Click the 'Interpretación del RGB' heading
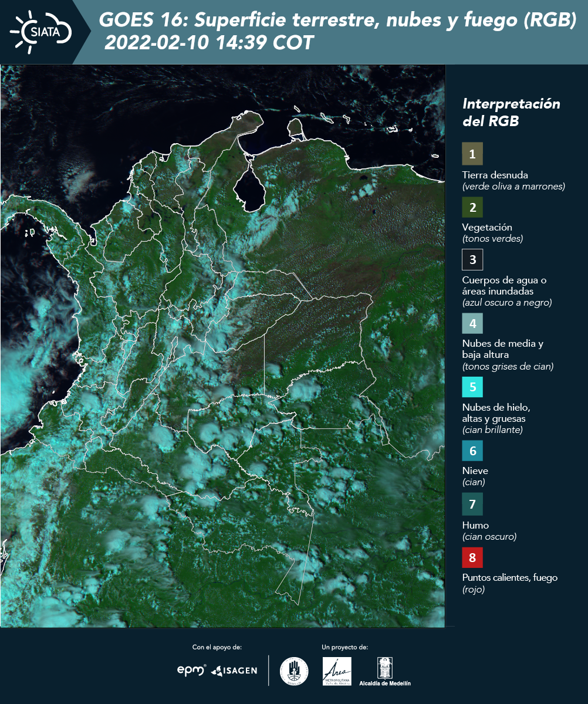 point(511,113)
